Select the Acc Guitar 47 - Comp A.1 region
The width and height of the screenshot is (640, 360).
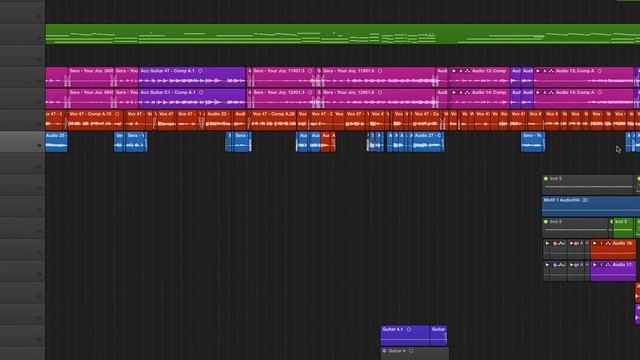coord(192,77)
